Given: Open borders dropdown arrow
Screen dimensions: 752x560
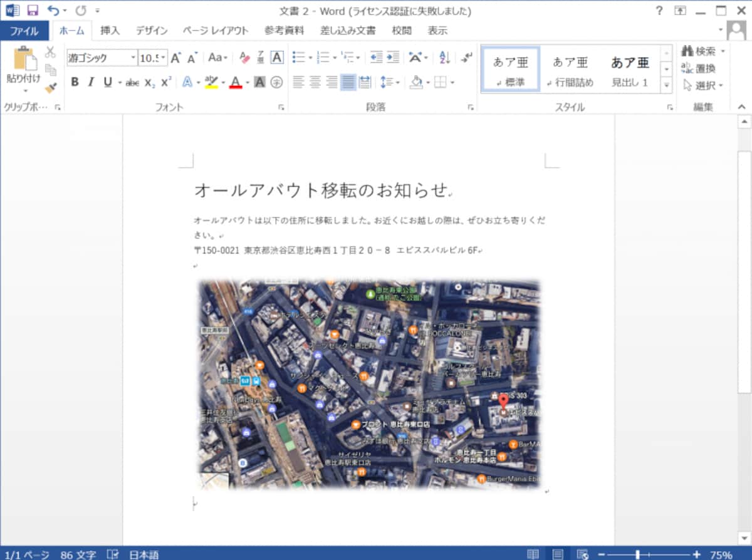Looking at the screenshot, I should tap(452, 82).
